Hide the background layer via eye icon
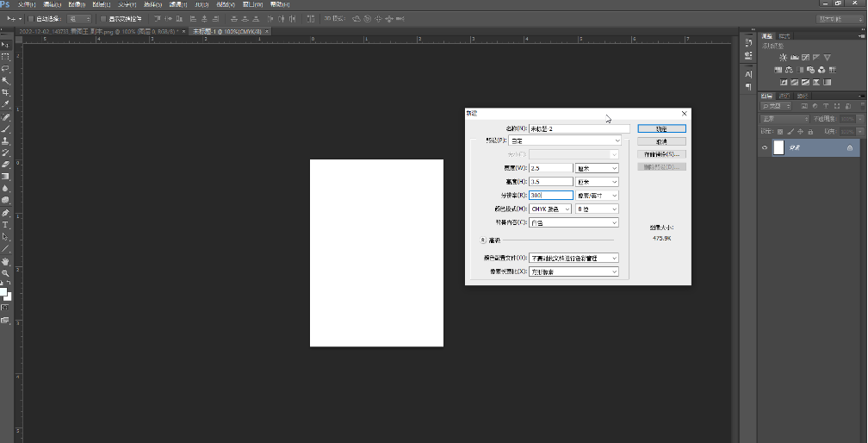The height and width of the screenshot is (443, 868). pos(764,148)
